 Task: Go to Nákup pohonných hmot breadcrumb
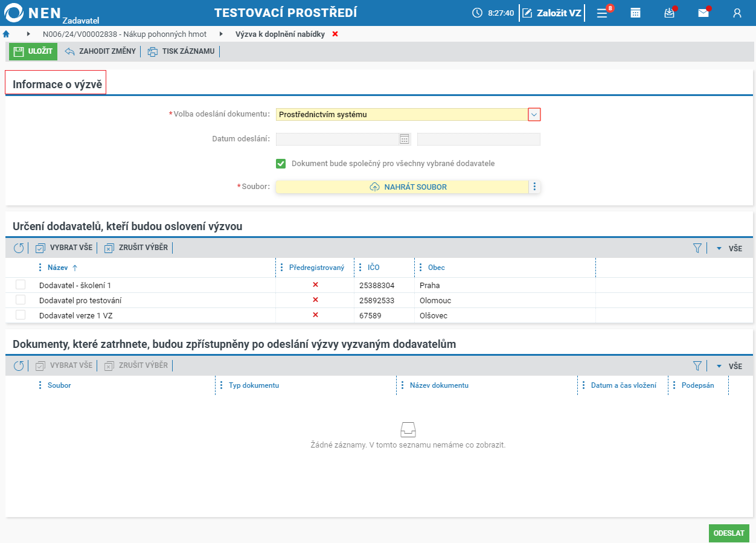[x=124, y=34]
